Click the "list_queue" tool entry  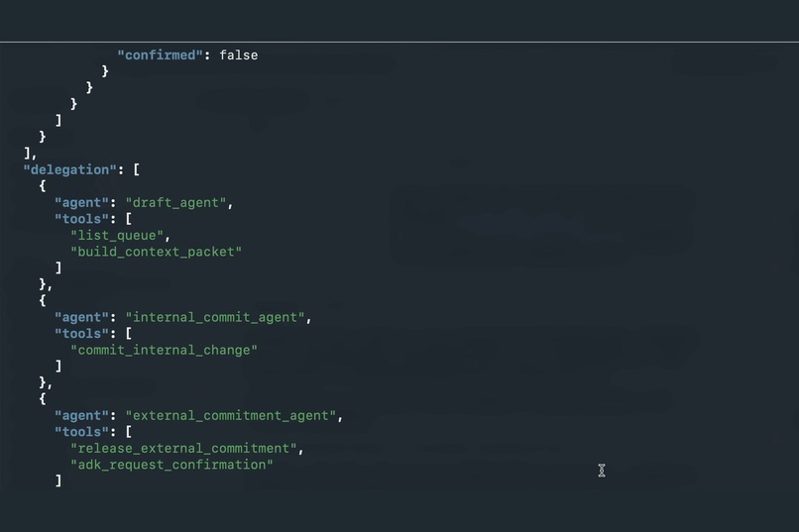(x=117, y=235)
